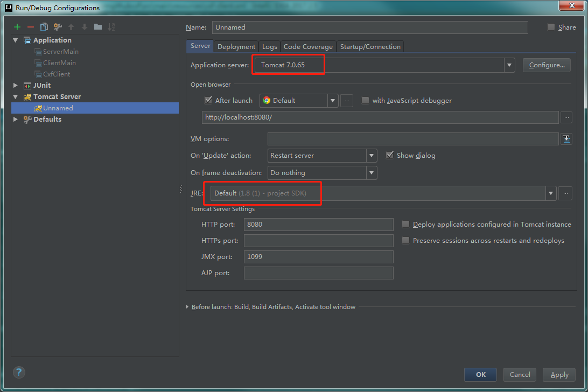Expand the VM options field editor icon
The height and width of the screenshot is (392, 588).
click(566, 139)
